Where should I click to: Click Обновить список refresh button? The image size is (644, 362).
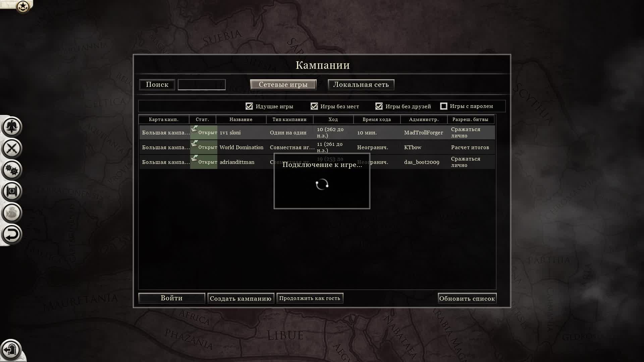click(467, 298)
